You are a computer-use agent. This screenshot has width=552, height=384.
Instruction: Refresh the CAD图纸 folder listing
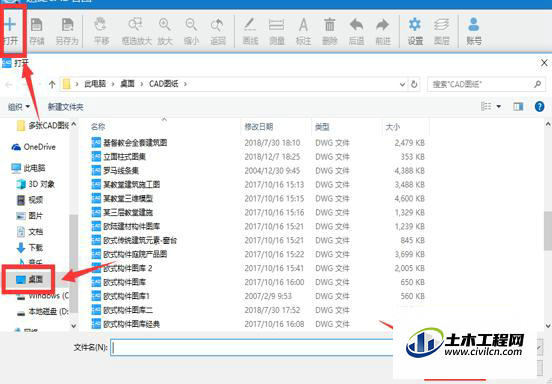point(414,84)
